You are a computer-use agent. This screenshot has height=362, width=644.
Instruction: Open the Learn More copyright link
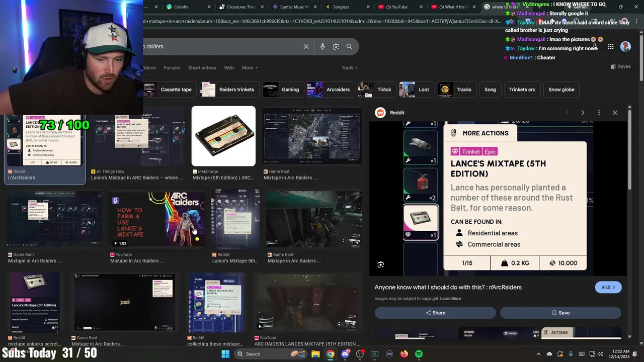(450, 299)
